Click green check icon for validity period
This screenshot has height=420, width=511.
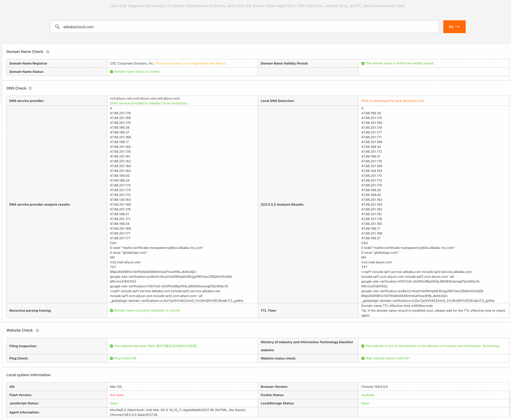point(363,63)
